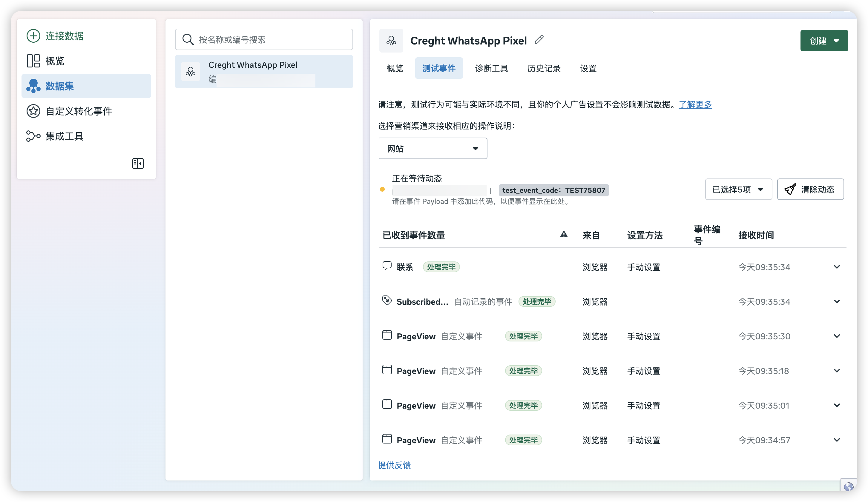Switch to the 概览 tab

(395, 68)
